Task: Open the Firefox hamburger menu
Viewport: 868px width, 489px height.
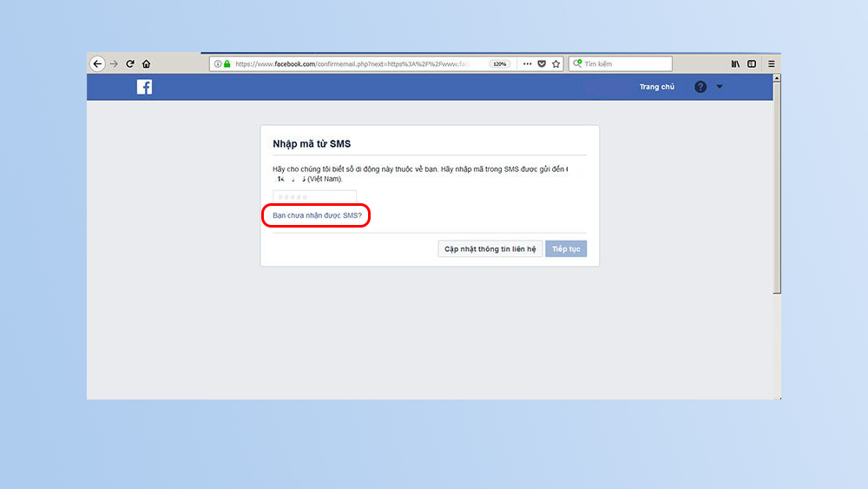Action: point(772,63)
